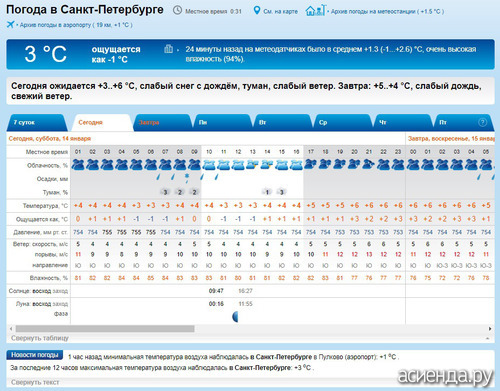Click the cloud icon for hour 21
This screenshot has height=391, width=500.
(369, 164)
